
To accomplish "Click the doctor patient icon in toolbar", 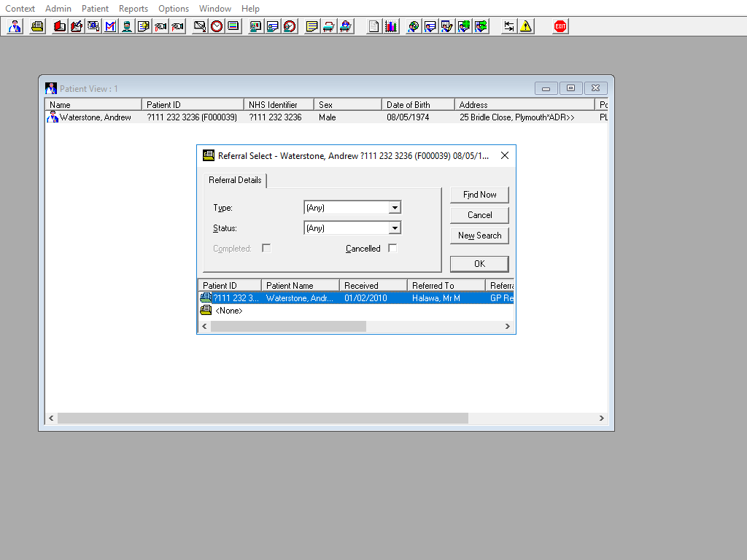I will pos(15,26).
